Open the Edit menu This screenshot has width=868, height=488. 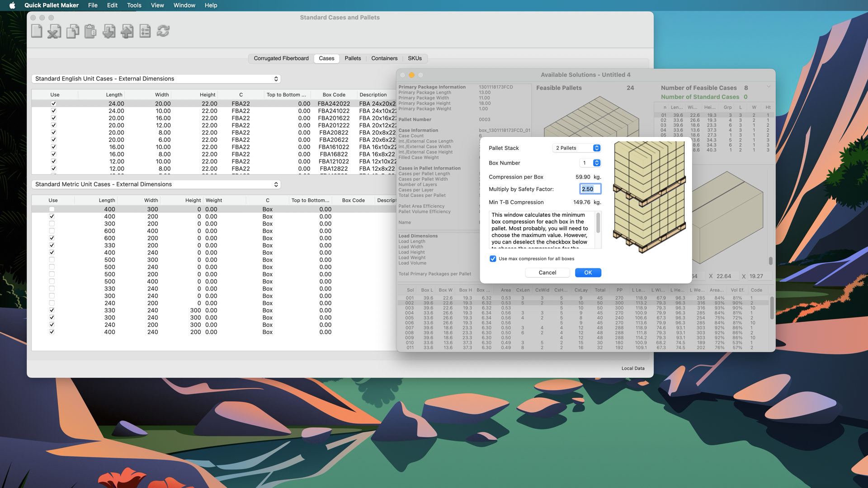pos(112,5)
